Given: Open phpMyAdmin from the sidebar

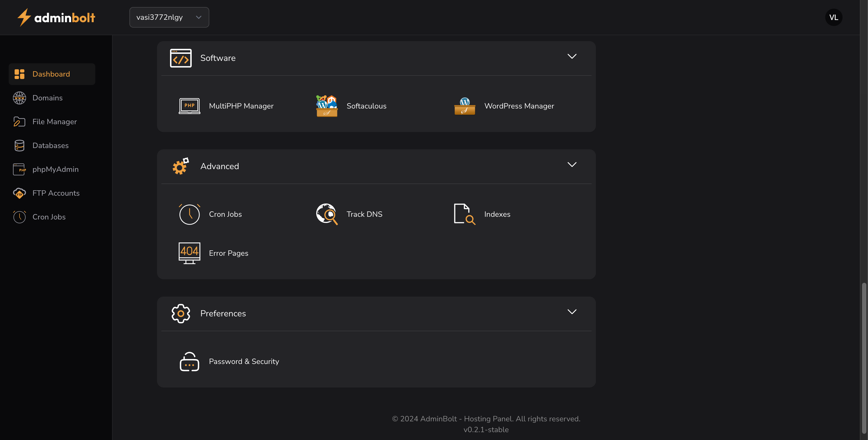Looking at the screenshot, I should click(x=56, y=169).
